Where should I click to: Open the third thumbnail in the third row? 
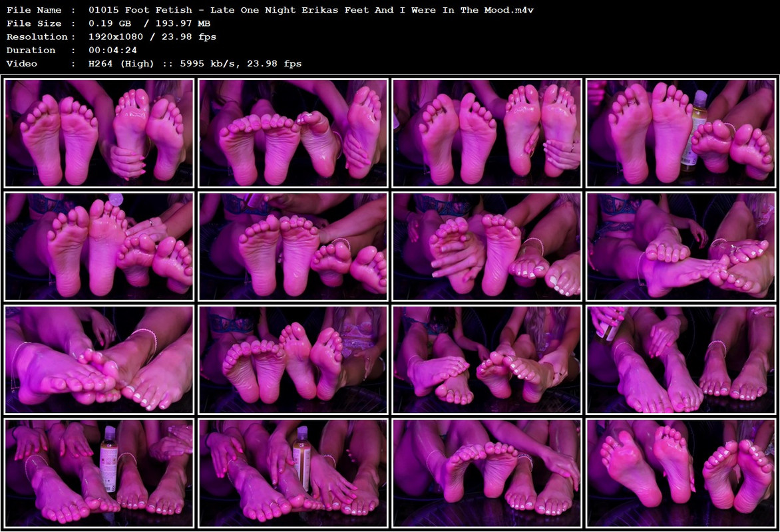[x=487, y=360]
